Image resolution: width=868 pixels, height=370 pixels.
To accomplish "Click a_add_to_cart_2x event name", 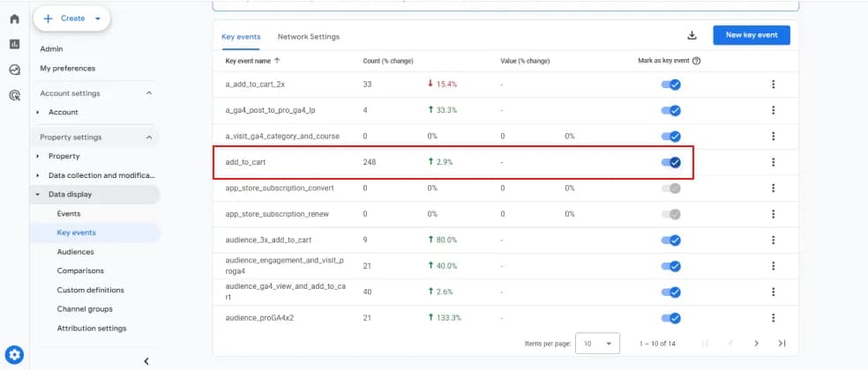I will [x=255, y=85].
